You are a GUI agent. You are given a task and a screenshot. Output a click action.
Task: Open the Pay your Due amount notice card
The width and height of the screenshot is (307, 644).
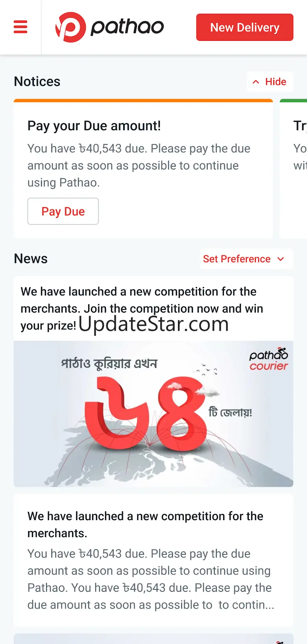(x=143, y=169)
